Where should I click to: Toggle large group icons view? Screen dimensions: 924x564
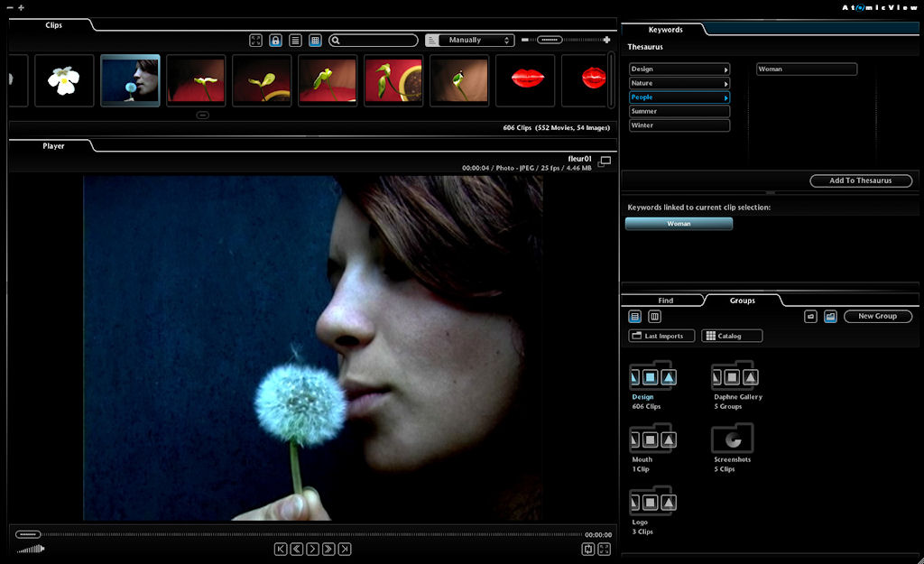click(830, 317)
